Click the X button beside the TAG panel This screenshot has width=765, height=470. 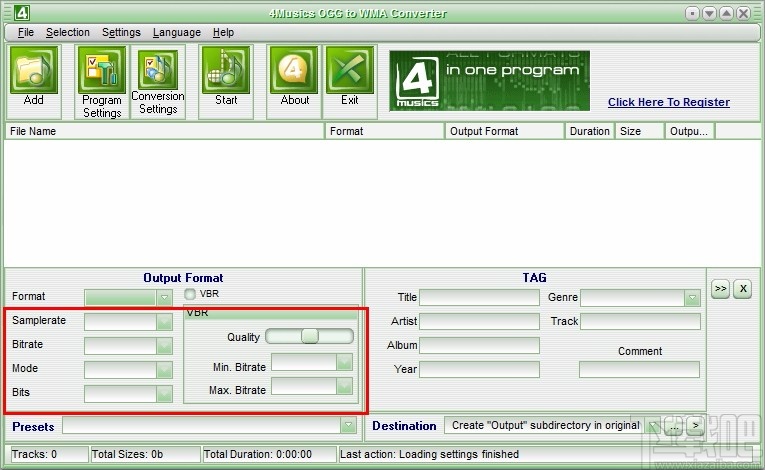743,288
